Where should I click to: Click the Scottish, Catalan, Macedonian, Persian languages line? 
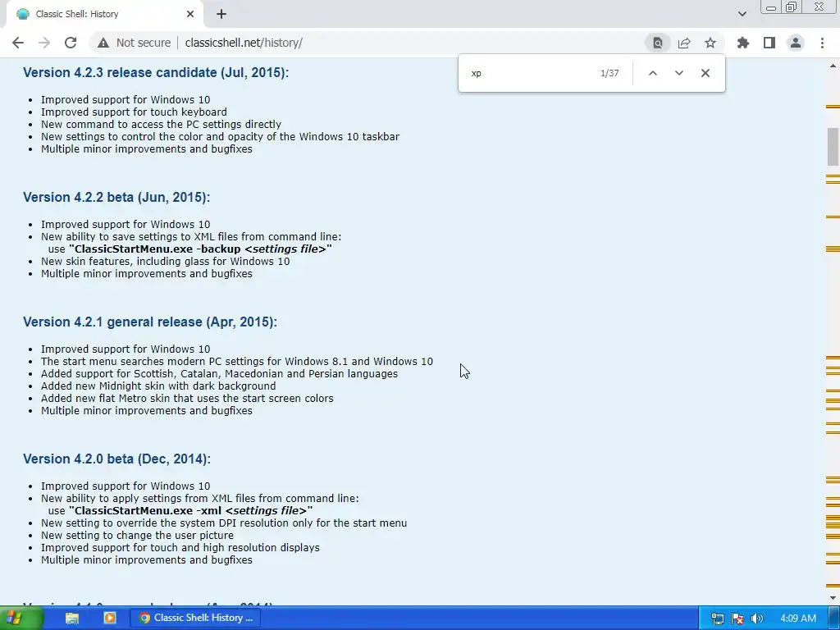click(x=219, y=374)
